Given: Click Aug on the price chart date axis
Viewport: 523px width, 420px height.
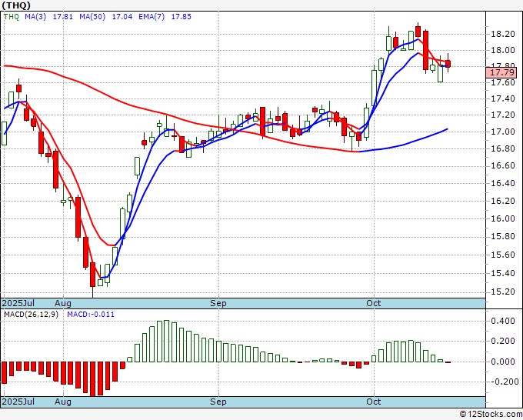Looking at the screenshot, I should [63, 303].
